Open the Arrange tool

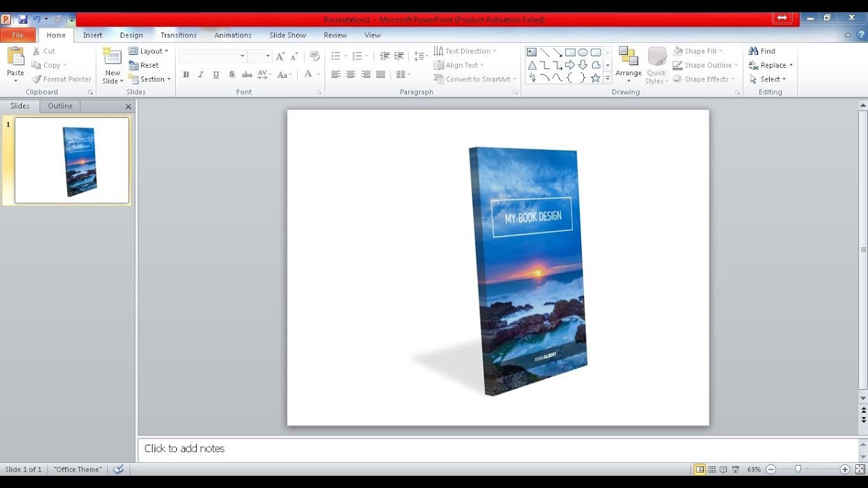click(628, 58)
